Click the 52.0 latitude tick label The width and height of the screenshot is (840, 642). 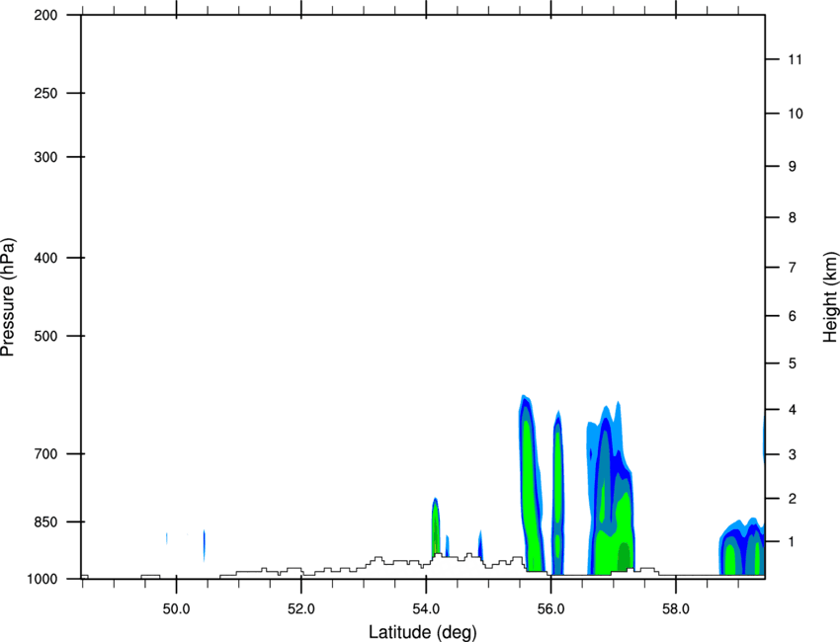(x=301, y=609)
